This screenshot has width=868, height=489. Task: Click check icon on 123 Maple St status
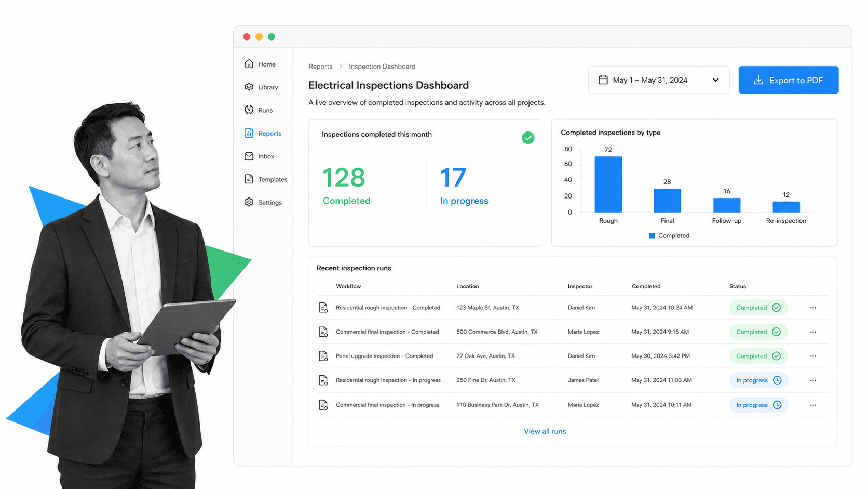point(776,308)
